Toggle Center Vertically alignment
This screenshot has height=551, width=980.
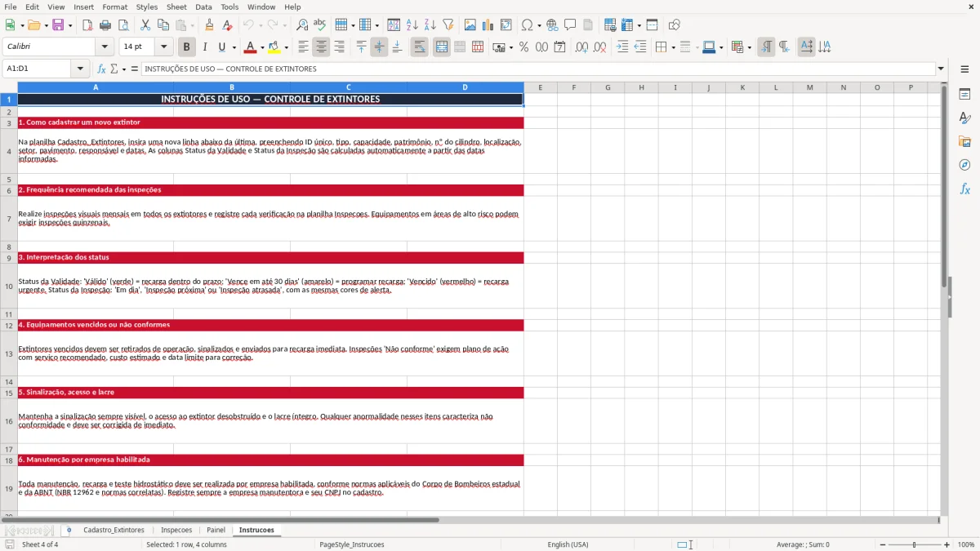(x=379, y=47)
